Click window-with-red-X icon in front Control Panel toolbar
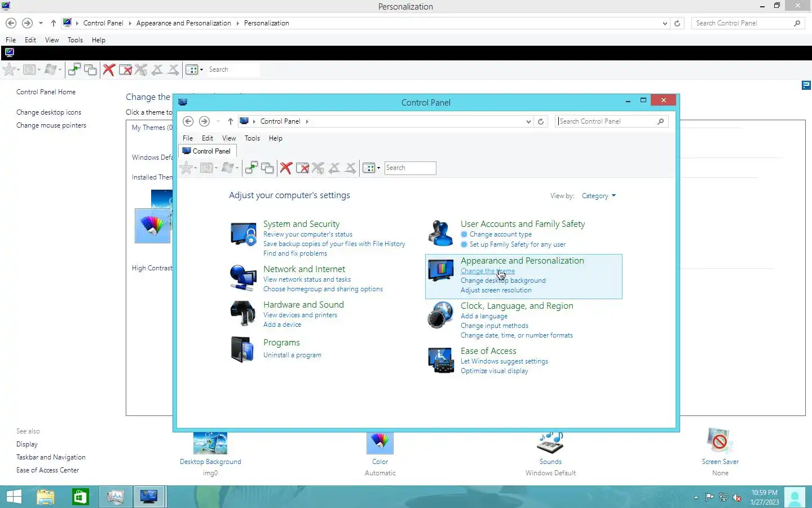812x508 pixels. tap(302, 168)
